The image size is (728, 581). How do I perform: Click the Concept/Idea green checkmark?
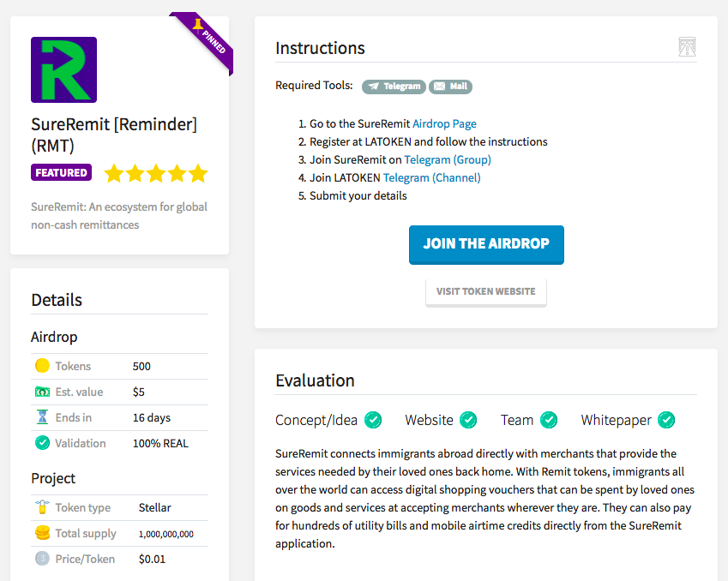(x=373, y=420)
